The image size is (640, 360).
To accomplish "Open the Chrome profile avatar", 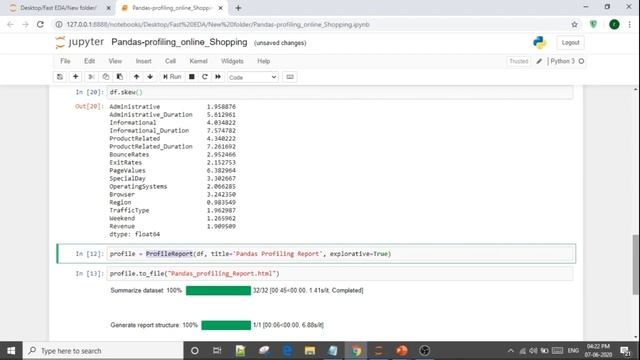I will point(614,24).
